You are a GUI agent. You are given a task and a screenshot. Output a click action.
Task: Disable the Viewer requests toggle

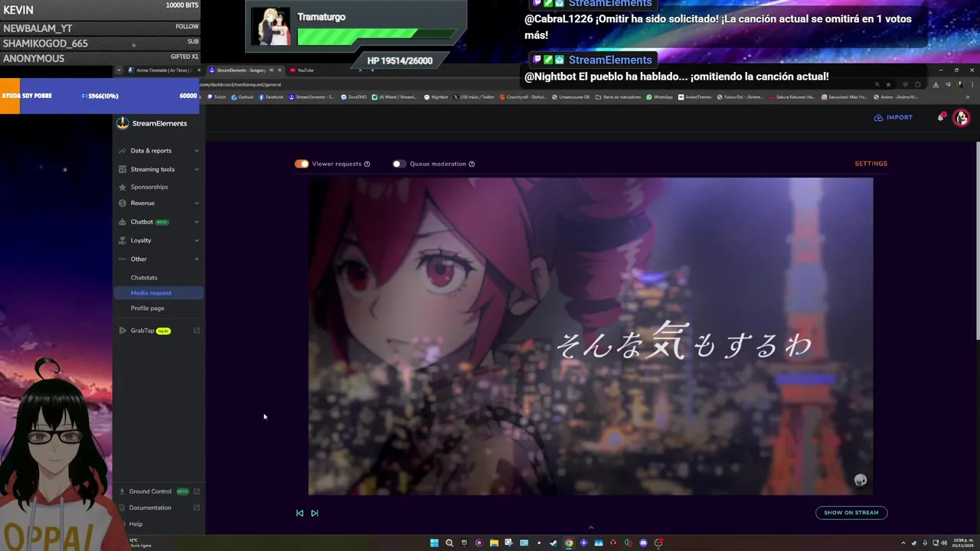tap(302, 164)
